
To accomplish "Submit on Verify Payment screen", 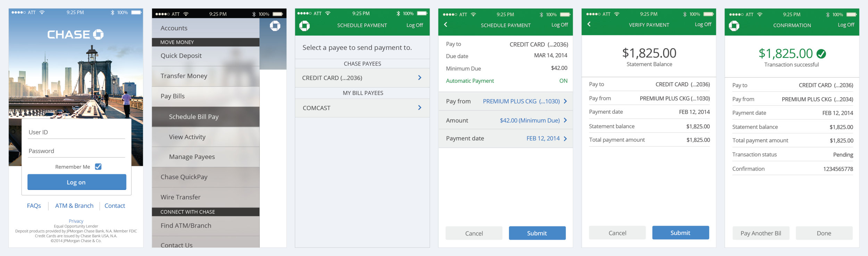I will point(681,233).
